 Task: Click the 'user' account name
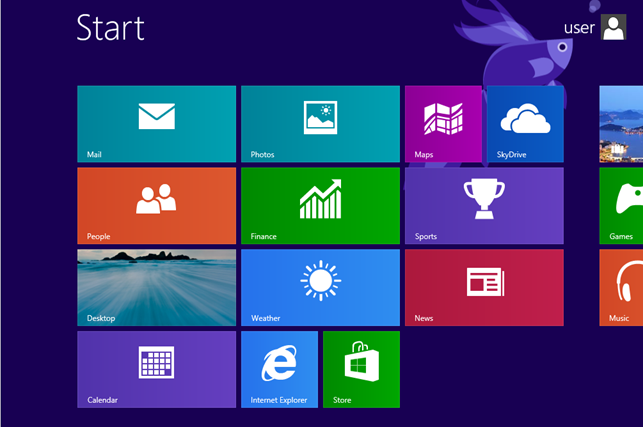click(x=579, y=27)
